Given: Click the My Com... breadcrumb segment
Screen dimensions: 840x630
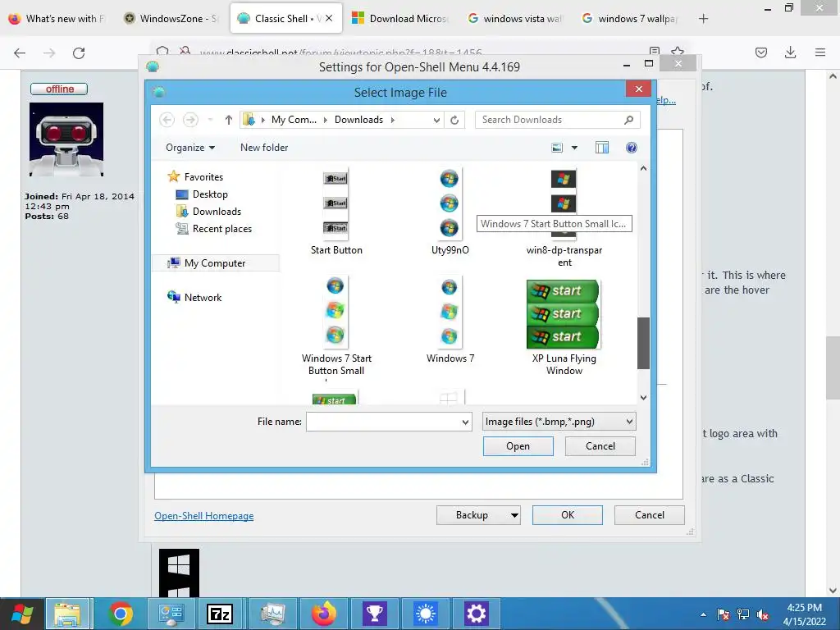Looking at the screenshot, I should tap(294, 120).
